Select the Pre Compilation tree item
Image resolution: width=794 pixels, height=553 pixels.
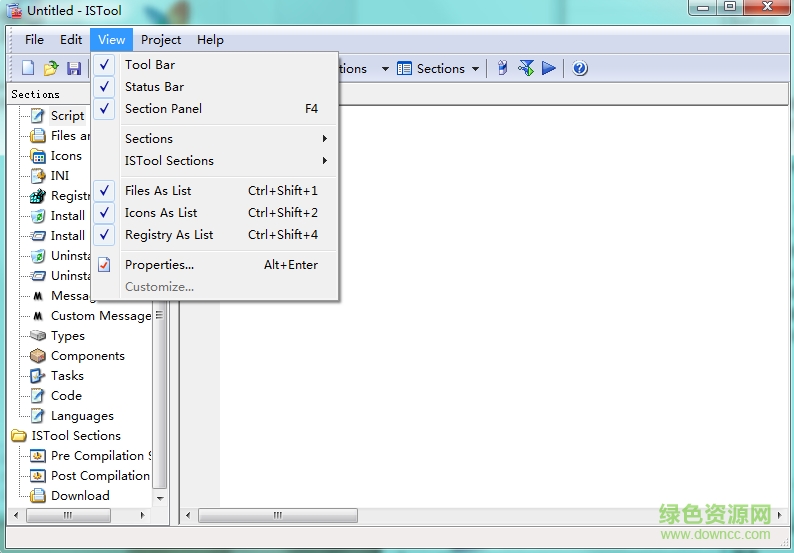pos(101,456)
